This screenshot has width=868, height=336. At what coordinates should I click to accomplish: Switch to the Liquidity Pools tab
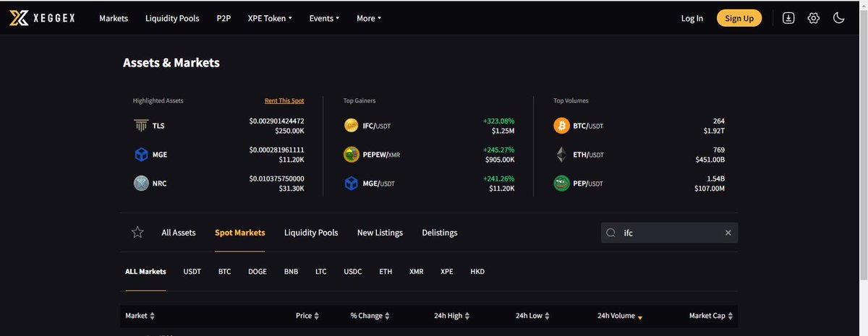pyautogui.click(x=311, y=233)
